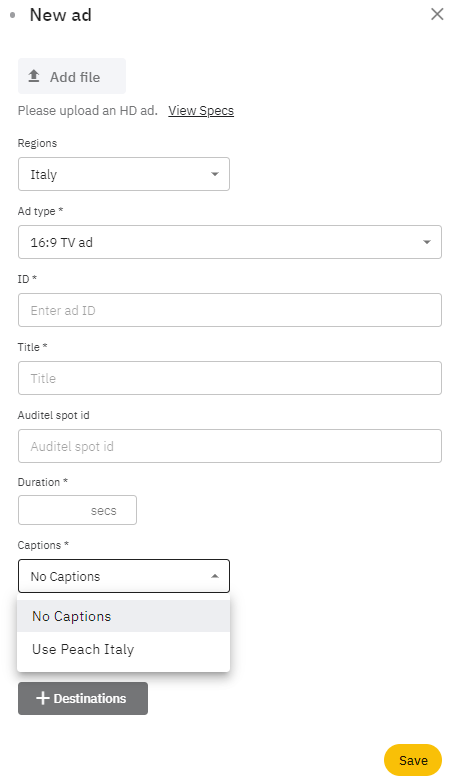
Task: Click into the Title input field
Action: pyautogui.click(x=230, y=378)
